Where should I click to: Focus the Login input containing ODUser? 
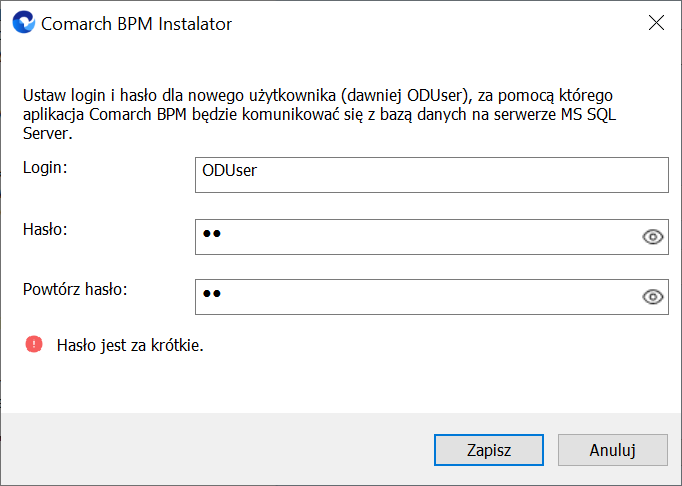431,175
